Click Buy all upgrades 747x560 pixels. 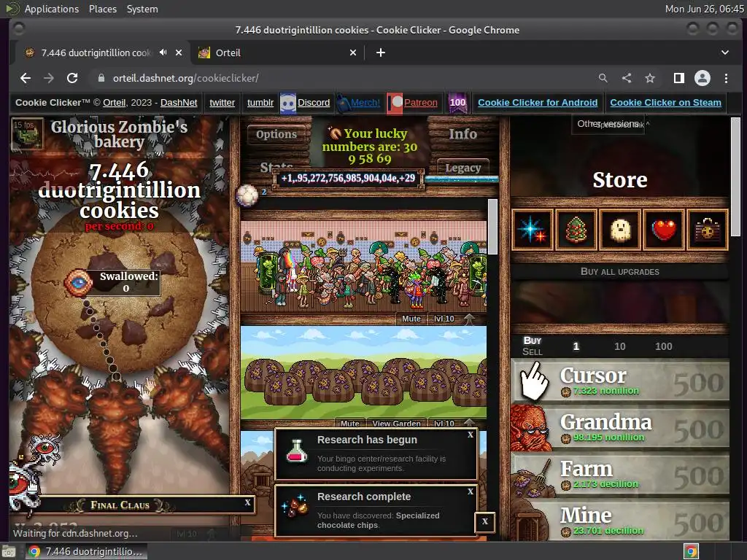coord(620,271)
